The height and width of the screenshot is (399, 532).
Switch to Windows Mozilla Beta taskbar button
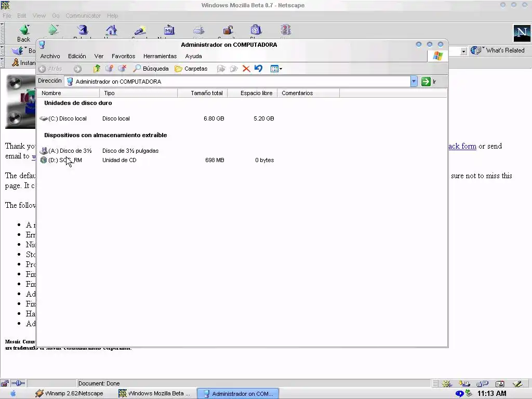click(x=155, y=394)
